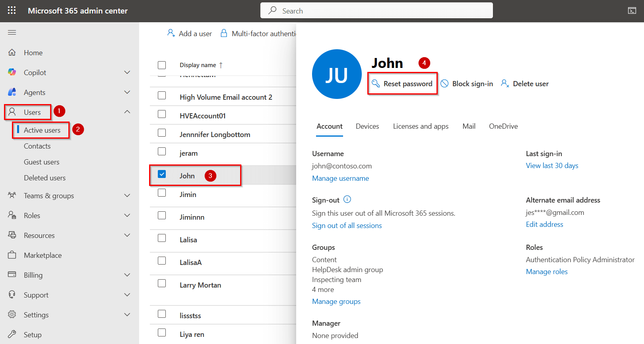The width and height of the screenshot is (644, 344).
Task: Open the app launcher waffle icon
Action: tap(12, 10)
